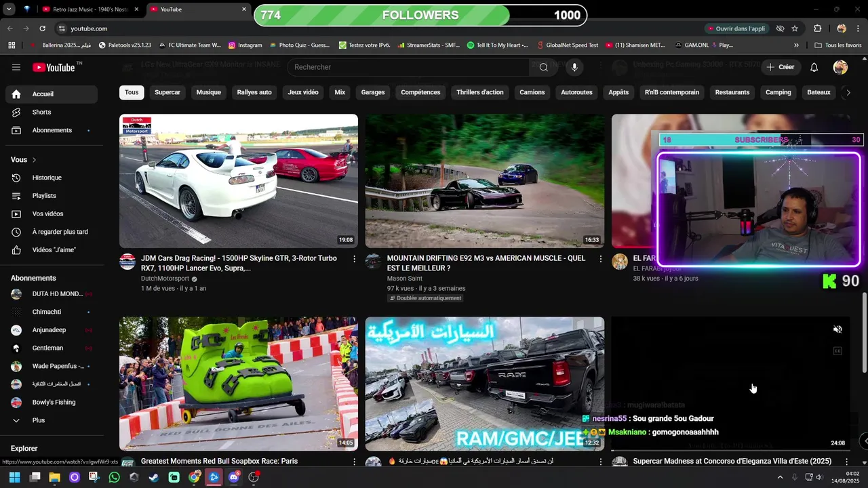
Task: Open options for JDM Cars Drag Racing video
Action: click(354, 259)
